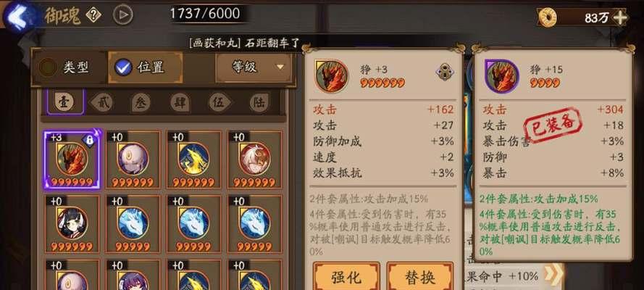The image size is (644, 290).
Task: Switch to slot tab 肆
Action: pyautogui.click(x=180, y=102)
